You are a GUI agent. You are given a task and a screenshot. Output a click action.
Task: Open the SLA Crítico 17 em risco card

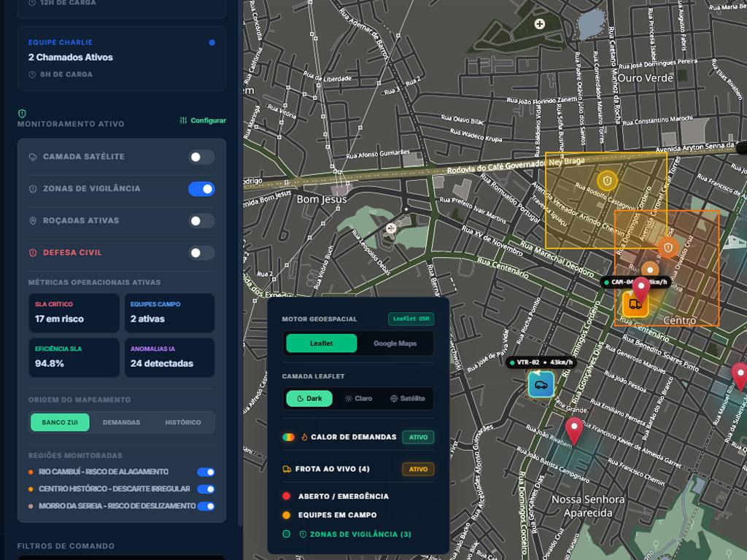(74, 313)
